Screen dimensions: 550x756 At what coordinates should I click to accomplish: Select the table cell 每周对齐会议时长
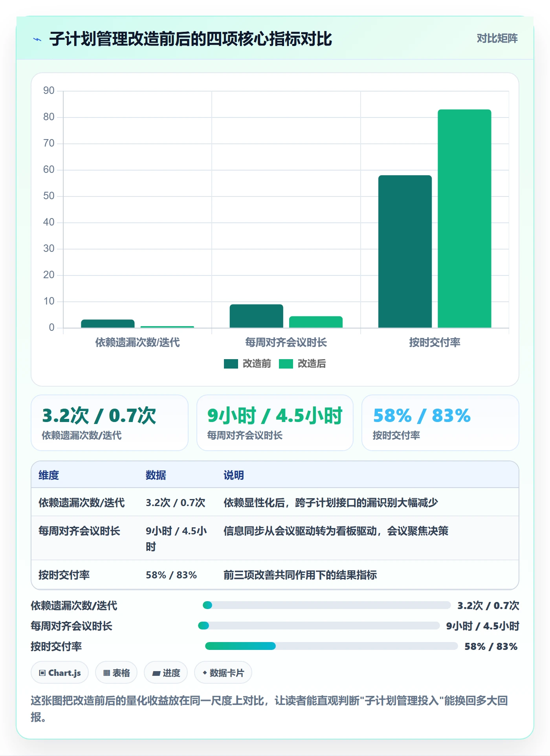click(79, 531)
